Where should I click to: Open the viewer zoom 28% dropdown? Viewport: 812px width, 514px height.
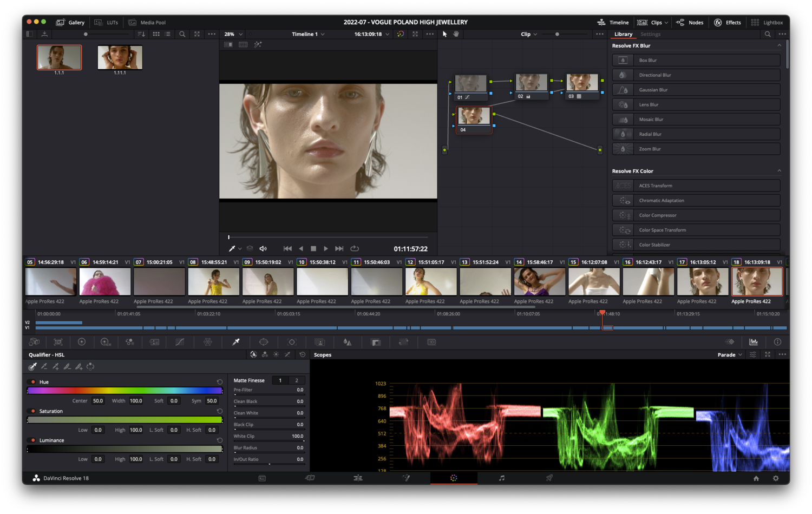234,34
